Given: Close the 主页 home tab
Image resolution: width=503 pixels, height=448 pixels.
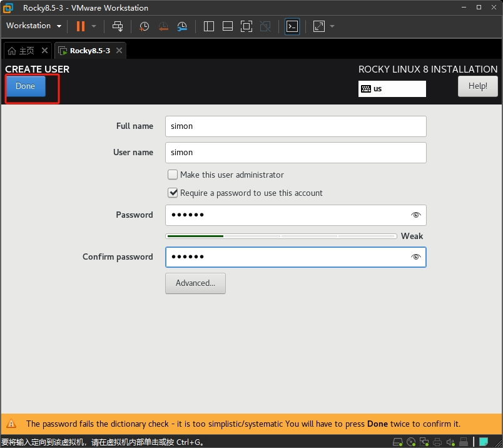Looking at the screenshot, I should click(x=44, y=51).
